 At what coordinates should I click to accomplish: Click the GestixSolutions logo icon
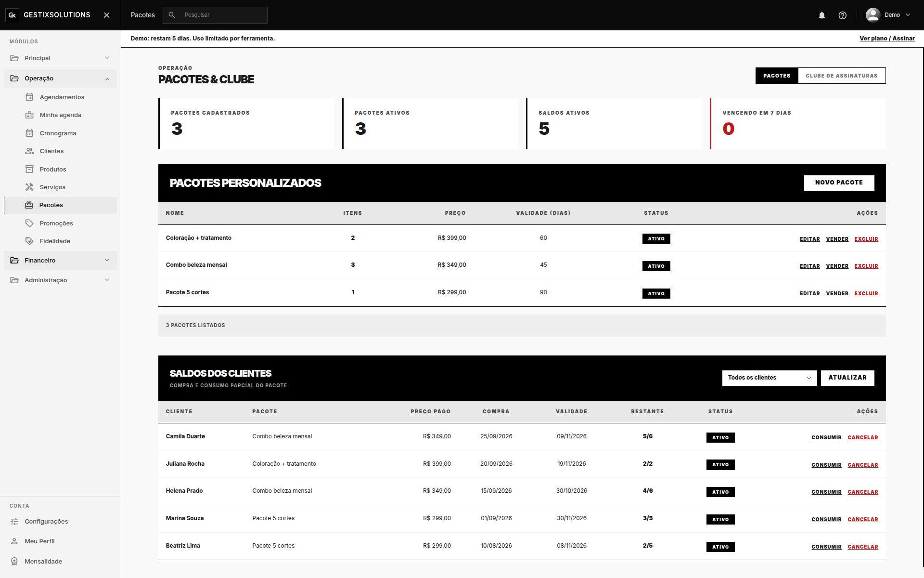(x=12, y=15)
